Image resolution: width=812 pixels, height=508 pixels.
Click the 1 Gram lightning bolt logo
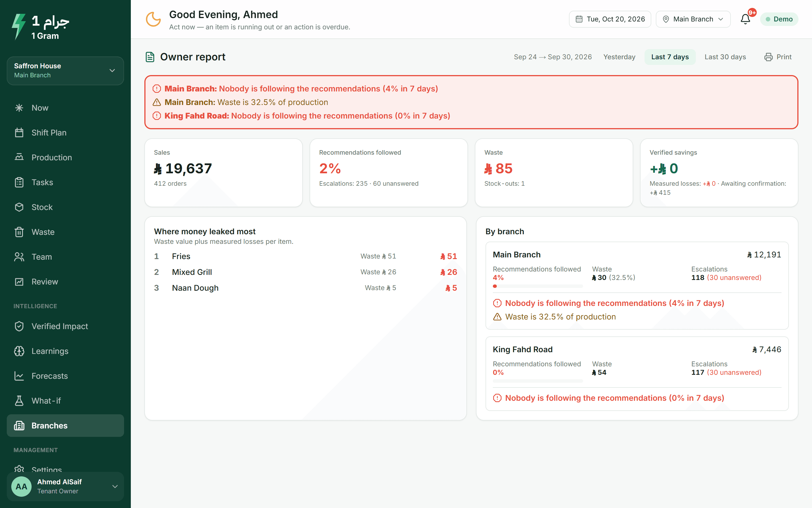pos(19,27)
